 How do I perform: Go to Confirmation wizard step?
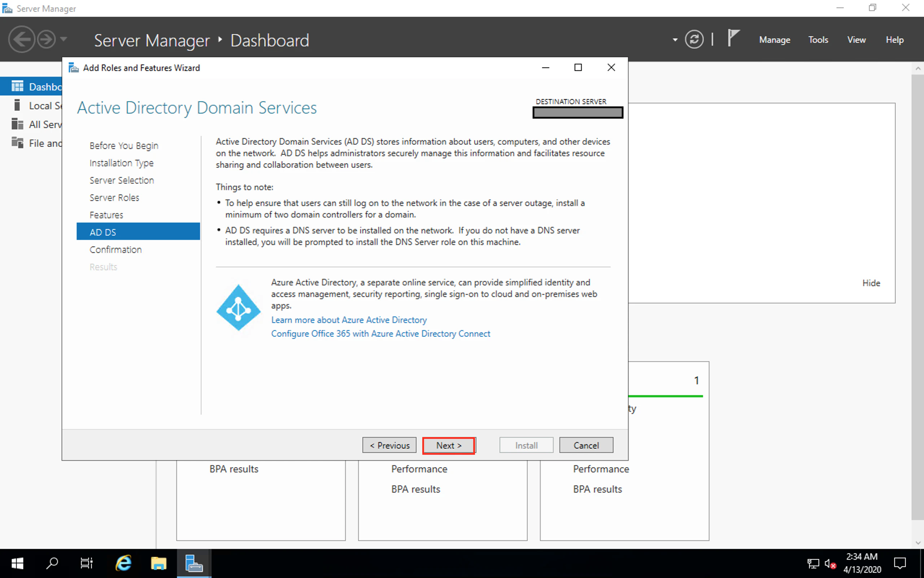[x=115, y=250]
